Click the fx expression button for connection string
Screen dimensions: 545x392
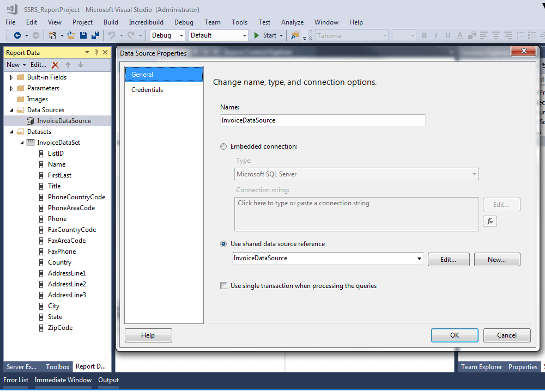489,220
